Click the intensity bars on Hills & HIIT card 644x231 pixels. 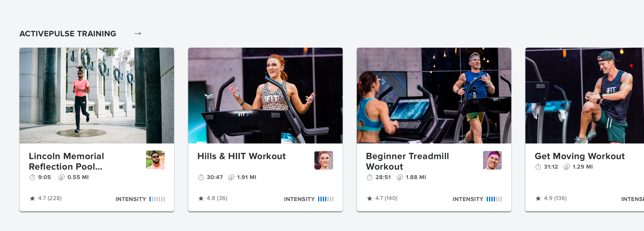pyautogui.click(x=326, y=199)
